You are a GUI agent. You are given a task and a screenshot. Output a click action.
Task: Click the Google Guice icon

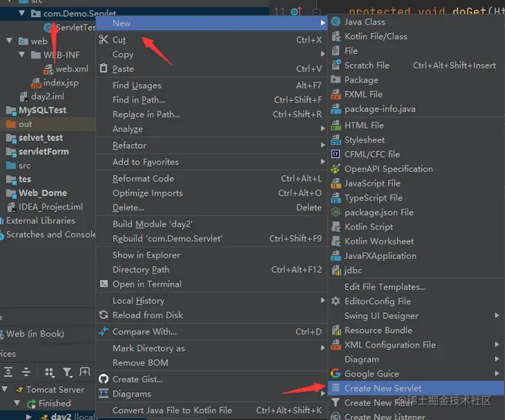click(x=335, y=373)
